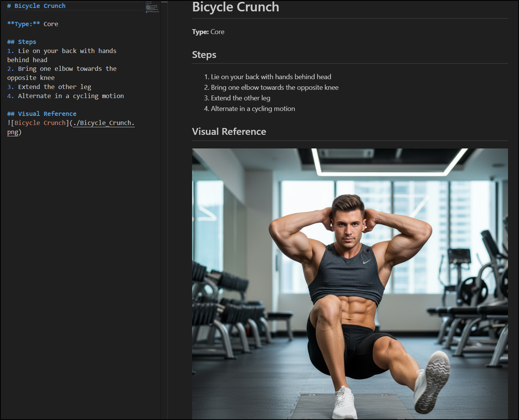Click 'Extend the other leg' in editor
Screen dimensions: 519x420
[x=55, y=87]
